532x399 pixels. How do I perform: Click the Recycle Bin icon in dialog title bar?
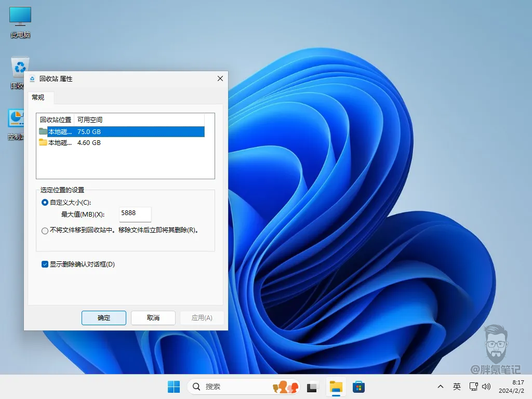32,79
